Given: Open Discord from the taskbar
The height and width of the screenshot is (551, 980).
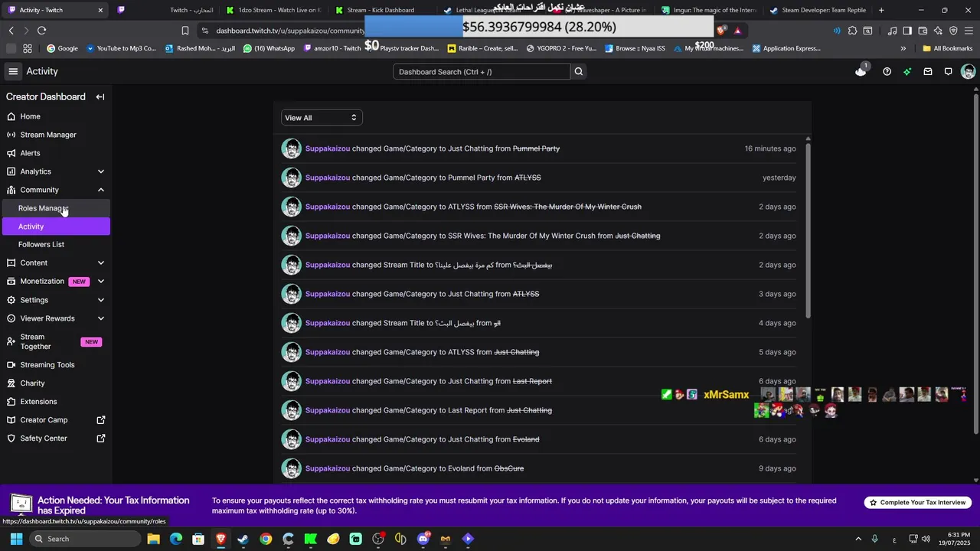Looking at the screenshot, I should click(423, 539).
